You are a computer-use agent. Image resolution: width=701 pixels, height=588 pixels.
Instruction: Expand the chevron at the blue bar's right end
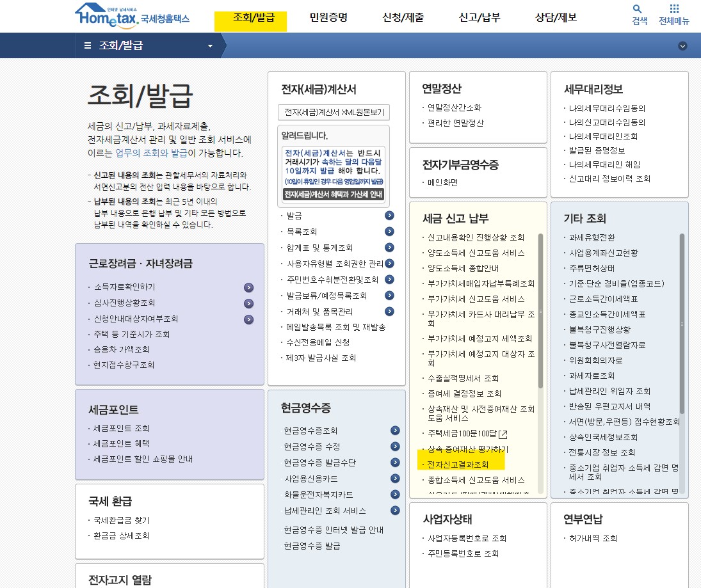(682, 45)
